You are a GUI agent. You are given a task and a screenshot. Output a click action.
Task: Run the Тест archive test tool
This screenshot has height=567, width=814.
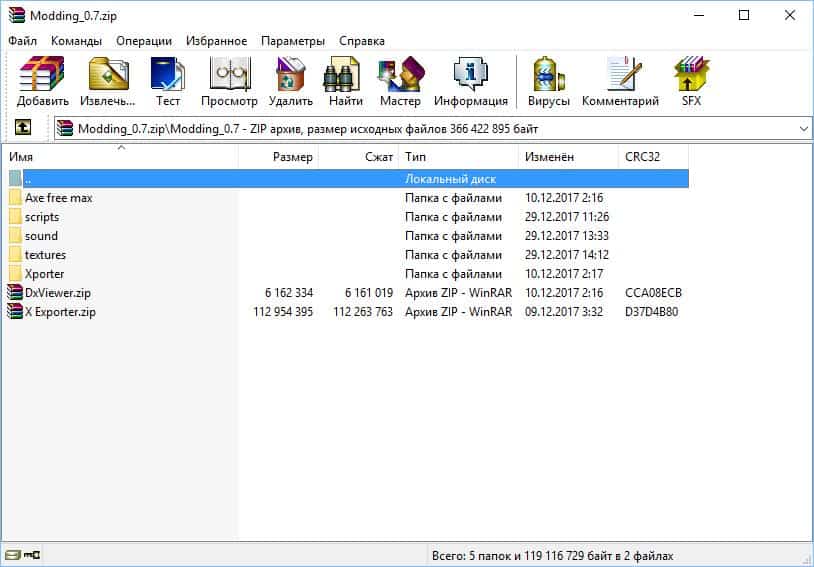[167, 81]
